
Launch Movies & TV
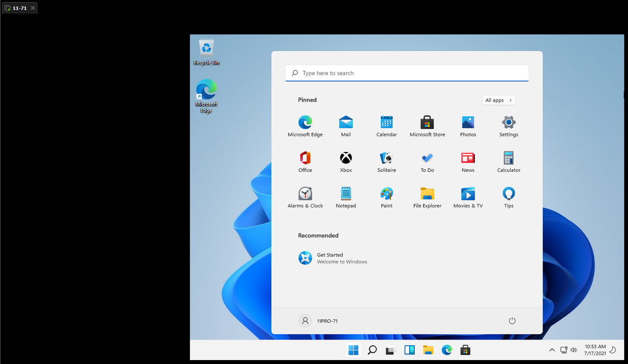click(468, 198)
